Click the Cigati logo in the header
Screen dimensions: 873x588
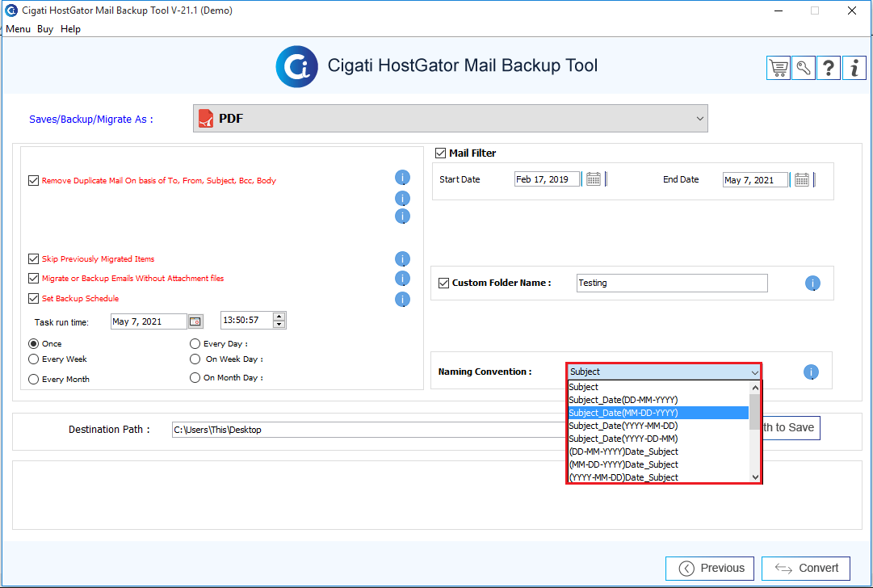[296, 66]
